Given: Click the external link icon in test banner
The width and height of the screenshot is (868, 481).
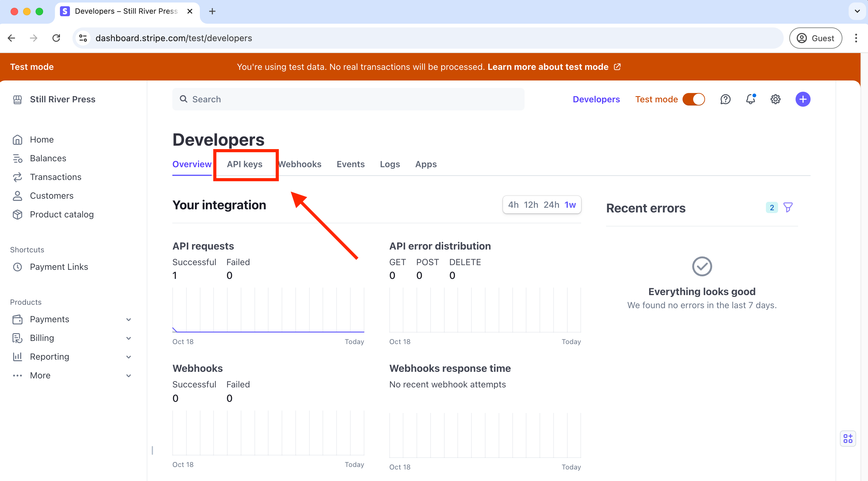Looking at the screenshot, I should [617, 67].
